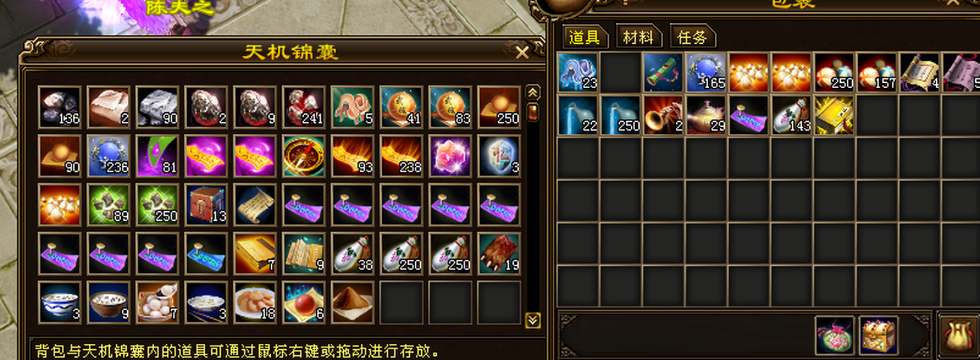The height and width of the screenshot is (360, 980).
Task: Select the mahjong tile item counted 3
Action: pyautogui.click(x=499, y=156)
